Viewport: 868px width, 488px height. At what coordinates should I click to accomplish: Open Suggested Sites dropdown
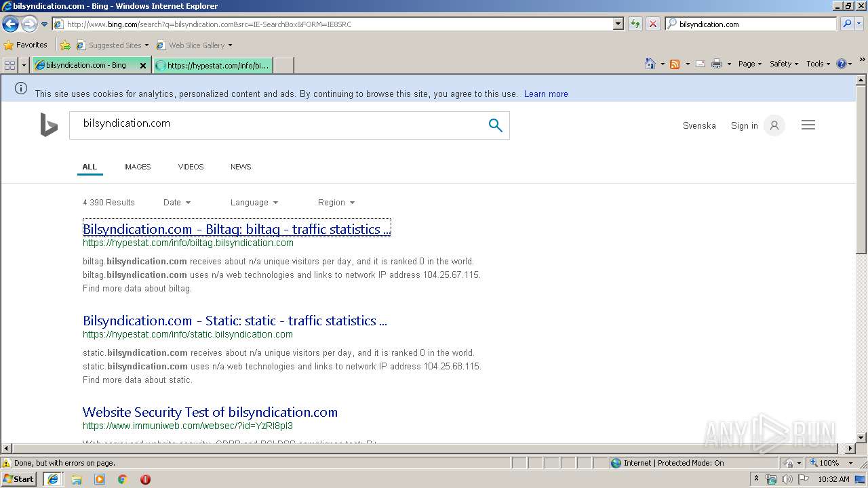click(112, 45)
